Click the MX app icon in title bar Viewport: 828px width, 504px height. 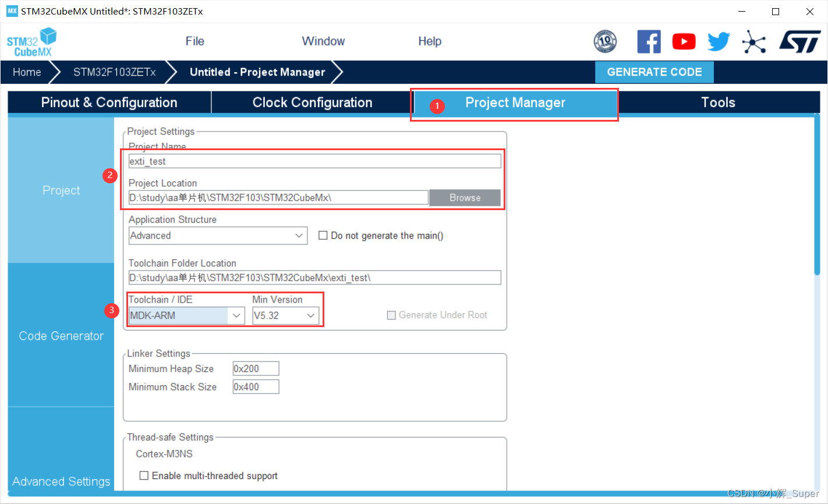(12, 11)
